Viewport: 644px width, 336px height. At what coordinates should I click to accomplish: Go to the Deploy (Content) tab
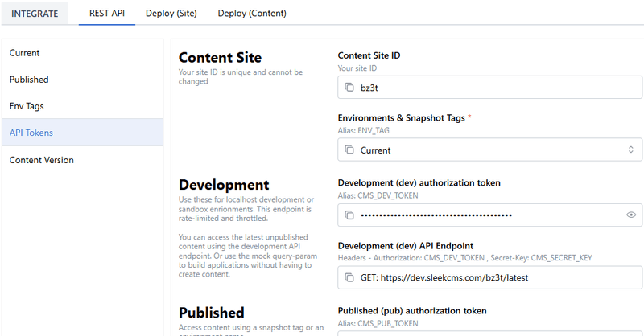[x=251, y=13]
